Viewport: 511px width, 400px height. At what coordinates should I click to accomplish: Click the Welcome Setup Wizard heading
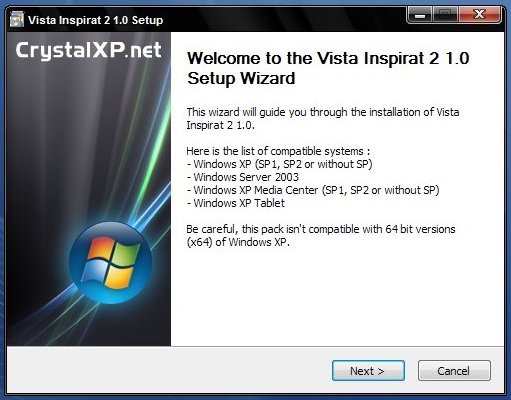point(328,68)
